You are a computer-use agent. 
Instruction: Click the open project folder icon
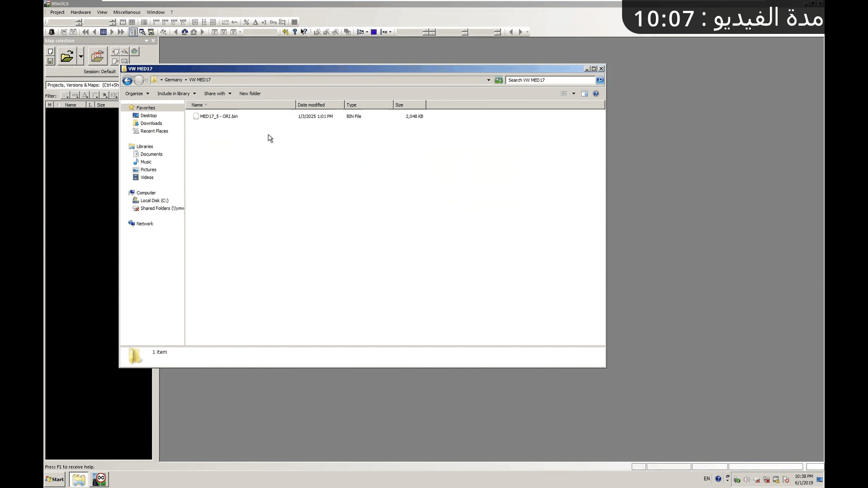tap(66, 56)
